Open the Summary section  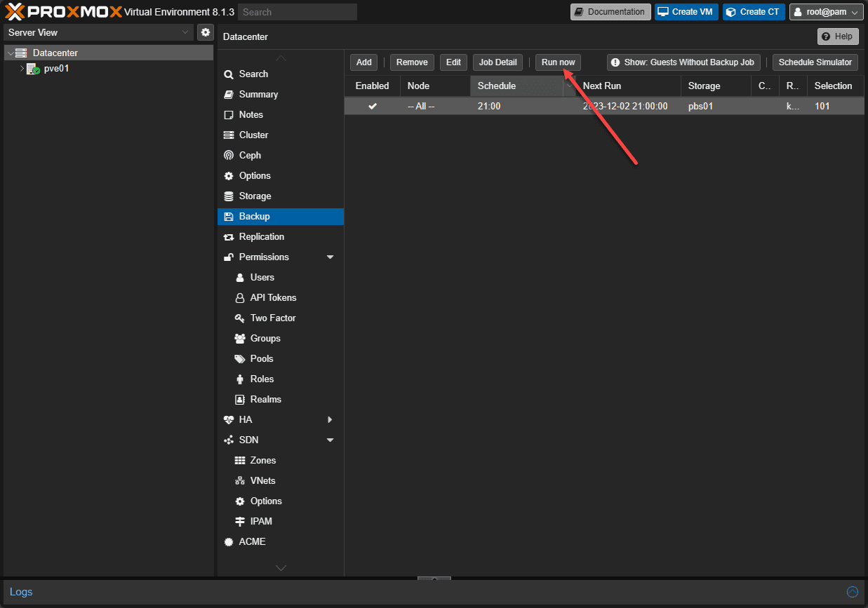pos(281,95)
